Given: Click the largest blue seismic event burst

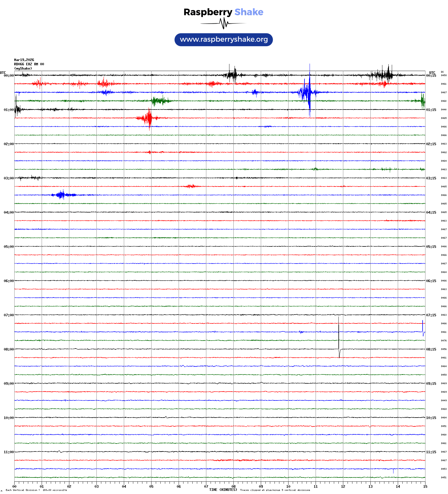Looking at the screenshot, I should coord(307,92).
